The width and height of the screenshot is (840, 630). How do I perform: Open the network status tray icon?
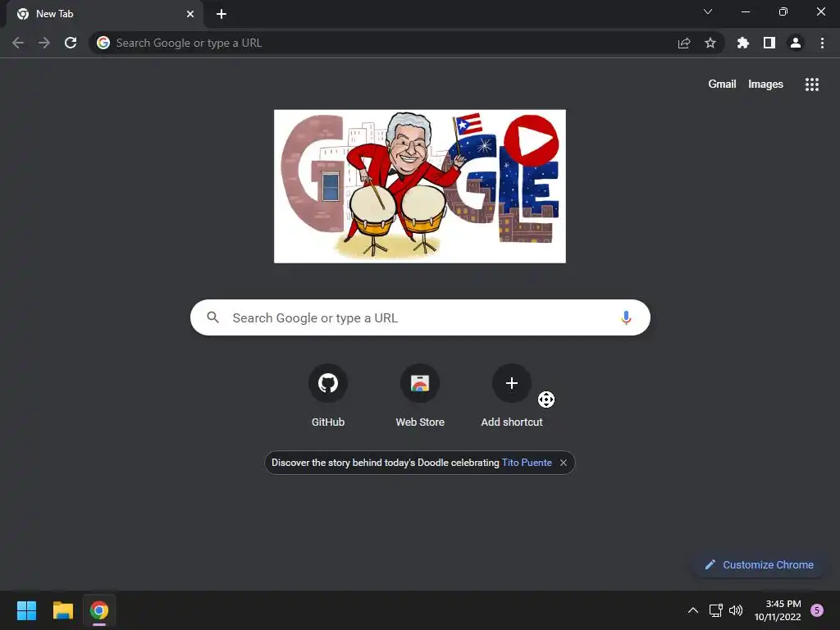coord(715,610)
